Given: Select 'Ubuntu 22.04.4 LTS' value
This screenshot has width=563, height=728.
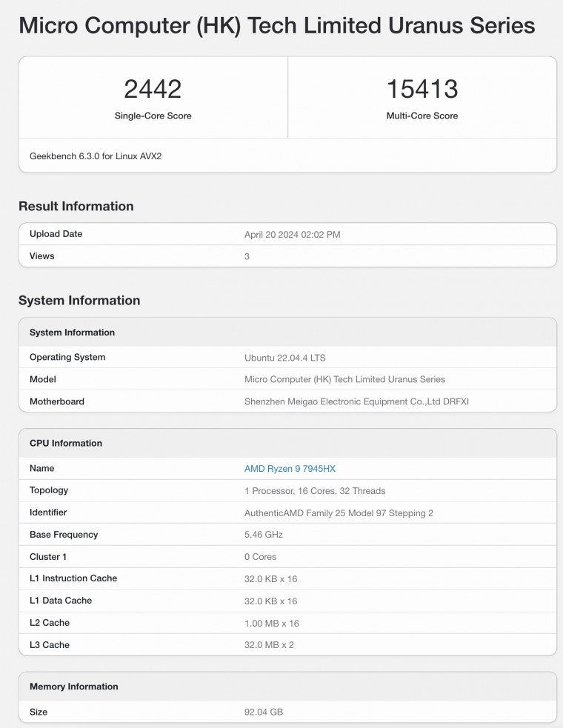Looking at the screenshot, I should point(284,358).
